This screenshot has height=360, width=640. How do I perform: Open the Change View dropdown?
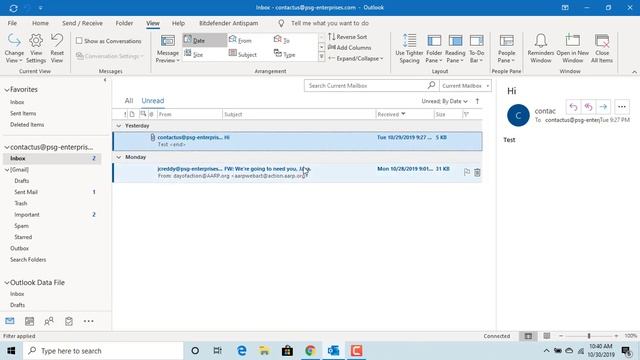point(14,49)
